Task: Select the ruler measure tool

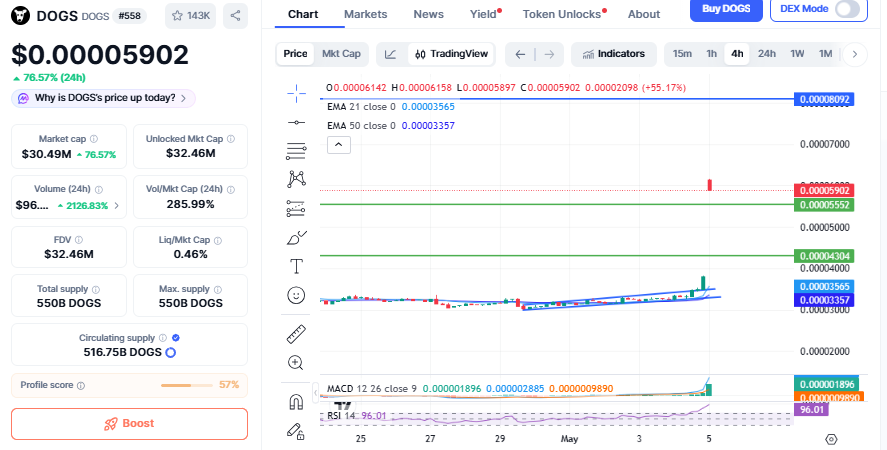Action: click(296, 334)
